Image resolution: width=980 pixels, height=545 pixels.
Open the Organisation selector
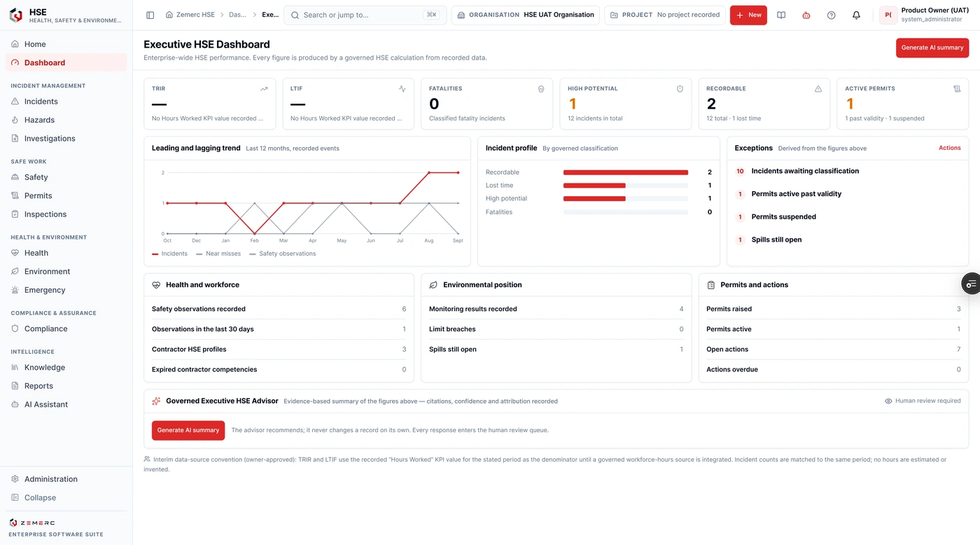(526, 15)
